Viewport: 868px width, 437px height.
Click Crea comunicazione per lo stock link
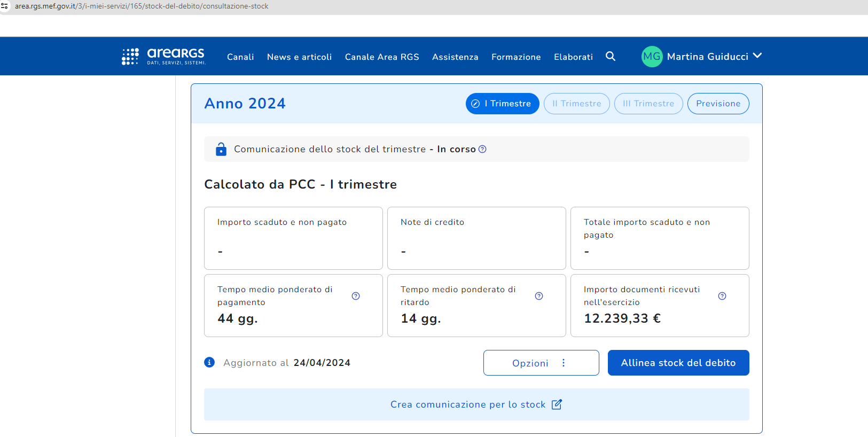(476, 404)
